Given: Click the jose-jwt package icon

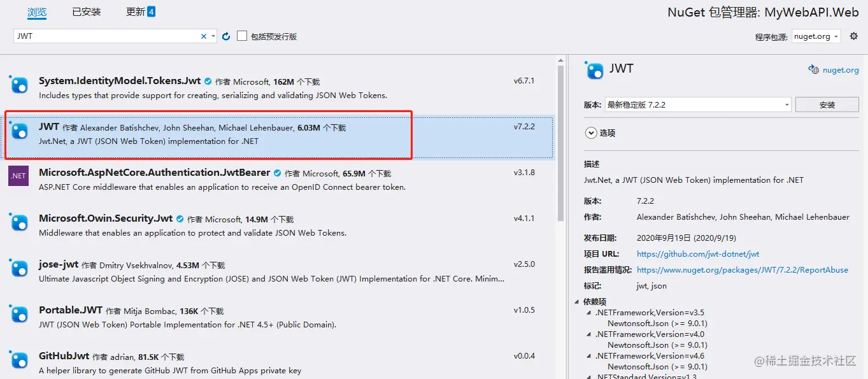Looking at the screenshot, I should [18, 268].
